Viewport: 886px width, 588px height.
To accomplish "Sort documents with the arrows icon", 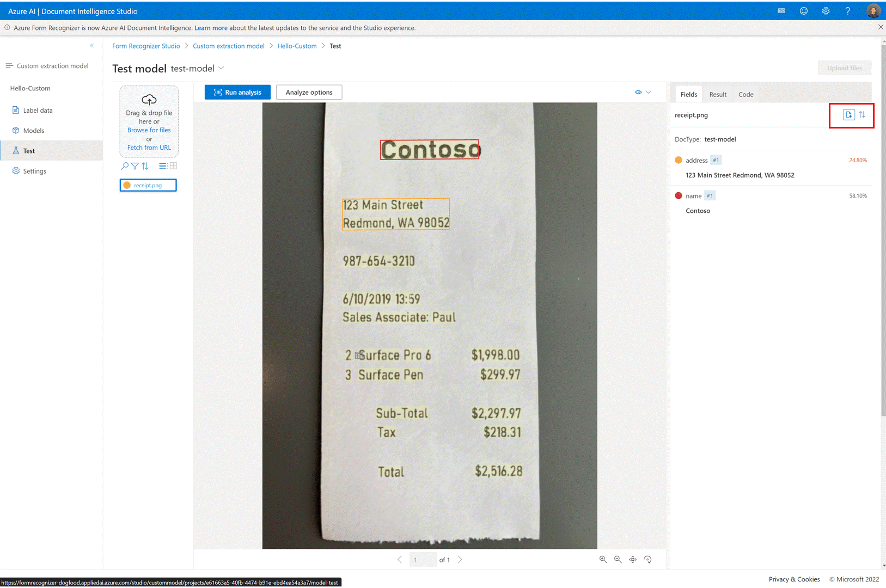I will [145, 166].
